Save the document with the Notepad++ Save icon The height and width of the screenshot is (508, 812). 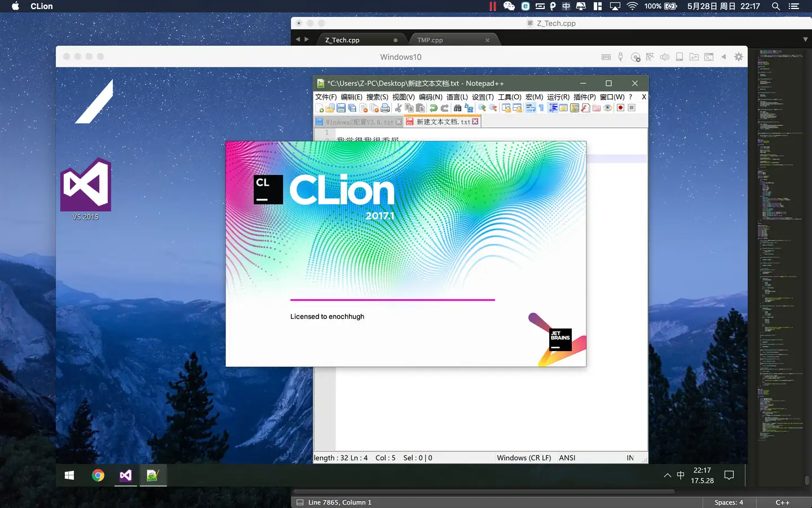tap(341, 108)
